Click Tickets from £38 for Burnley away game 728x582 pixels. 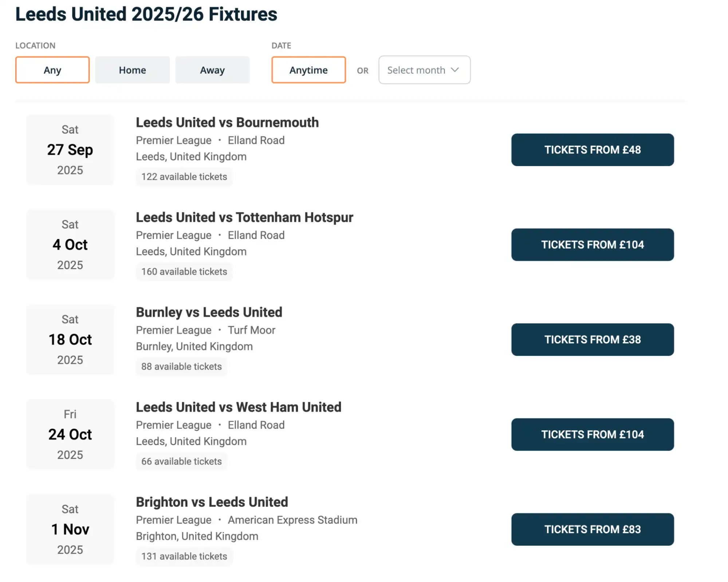592,339
